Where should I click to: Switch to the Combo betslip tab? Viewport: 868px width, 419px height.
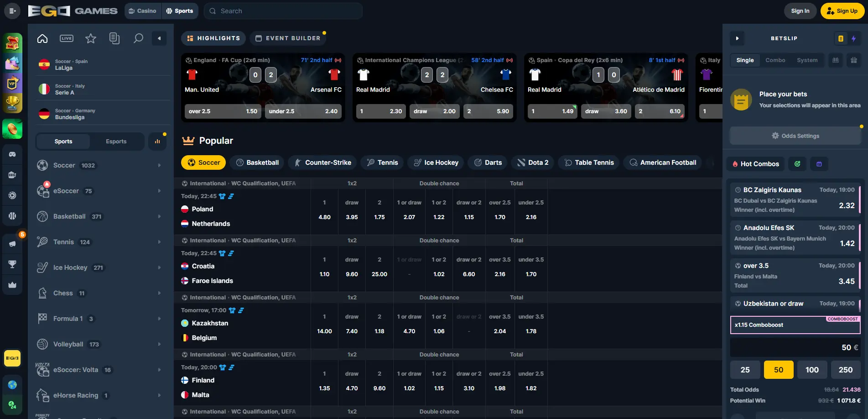click(x=775, y=60)
